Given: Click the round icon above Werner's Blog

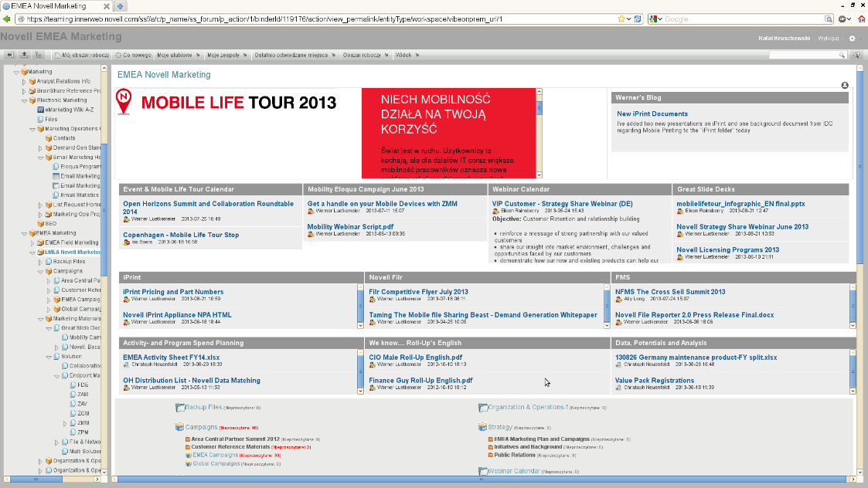Looking at the screenshot, I should click(x=845, y=85).
